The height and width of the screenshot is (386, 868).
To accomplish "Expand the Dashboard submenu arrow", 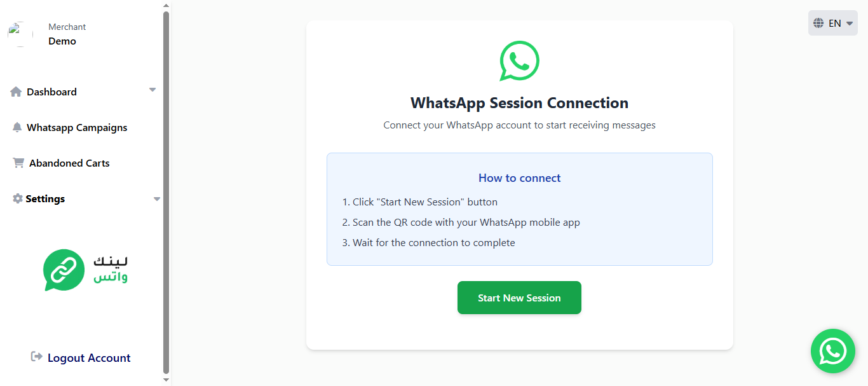I will point(153,90).
